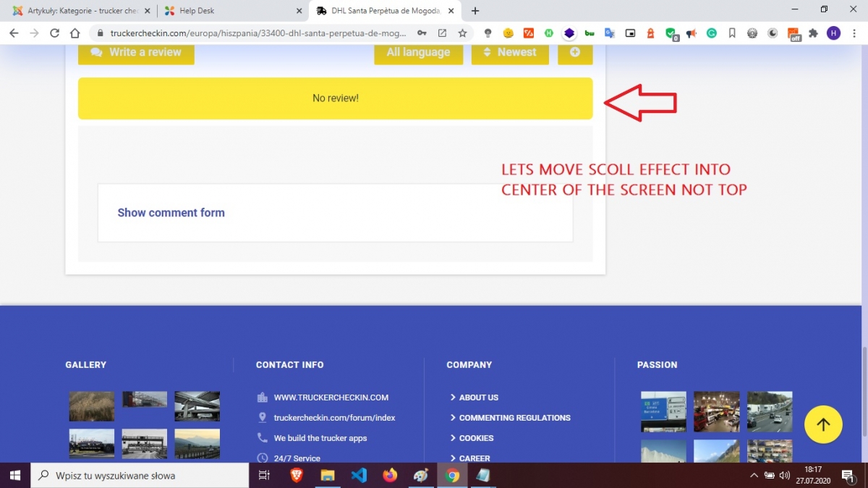Click the plus button beside Newest

575,52
